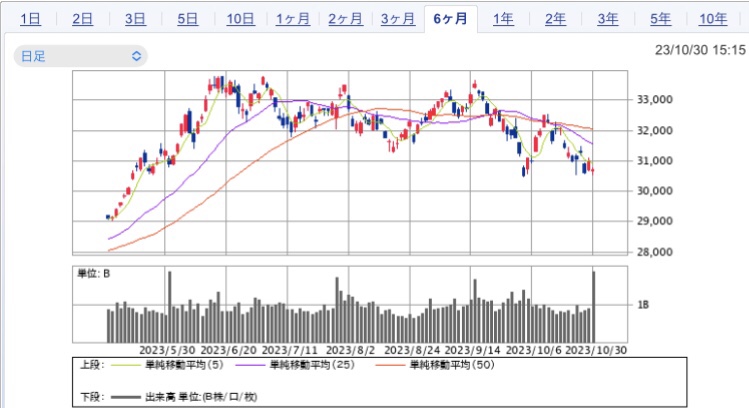This screenshot has width=749, height=408.
Task: Select the 1ヶ月 chart range tab
Action: click(293, 19)
